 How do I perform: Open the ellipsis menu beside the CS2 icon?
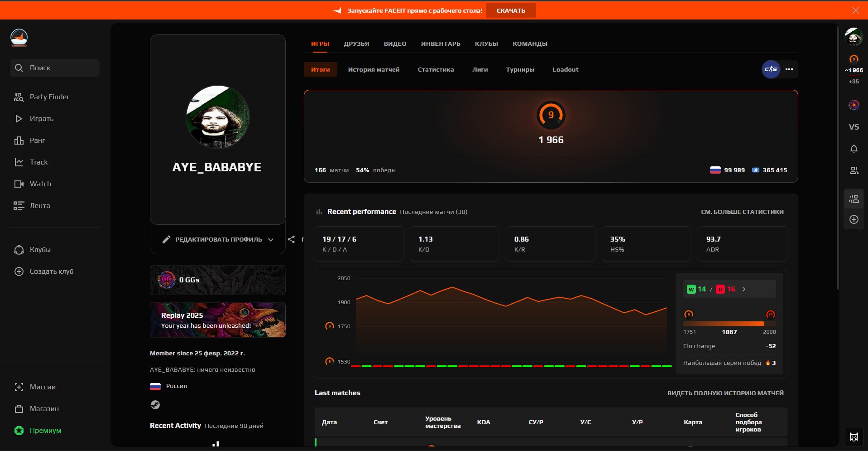(789, 69)
